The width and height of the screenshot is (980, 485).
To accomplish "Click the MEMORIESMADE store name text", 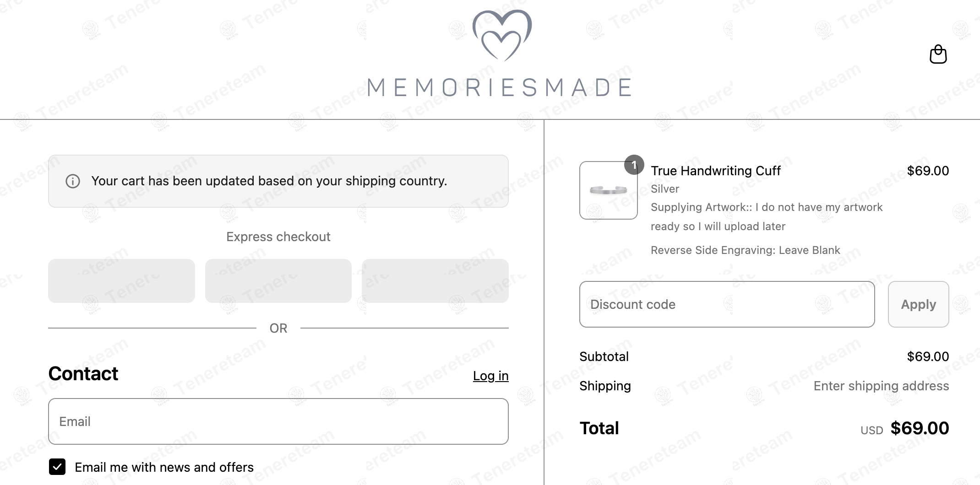I will [x=500, y=87].
